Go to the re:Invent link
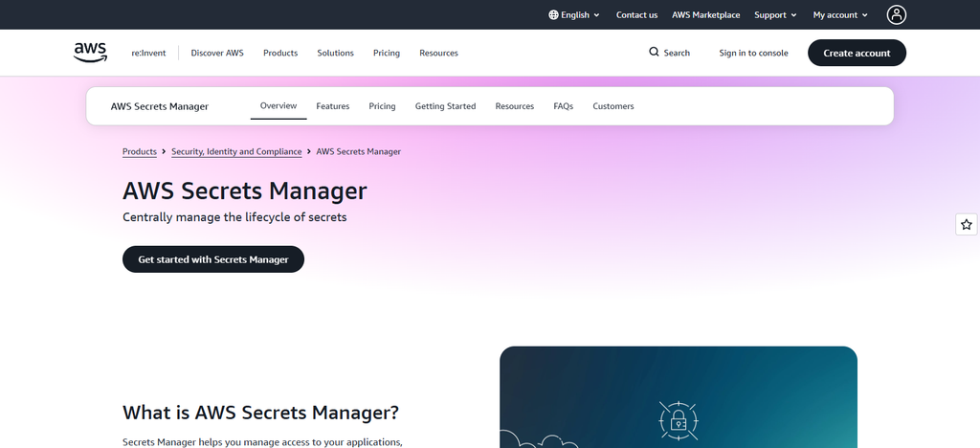The width and height of the screenshot is (980, 448). tap(148, 53)
